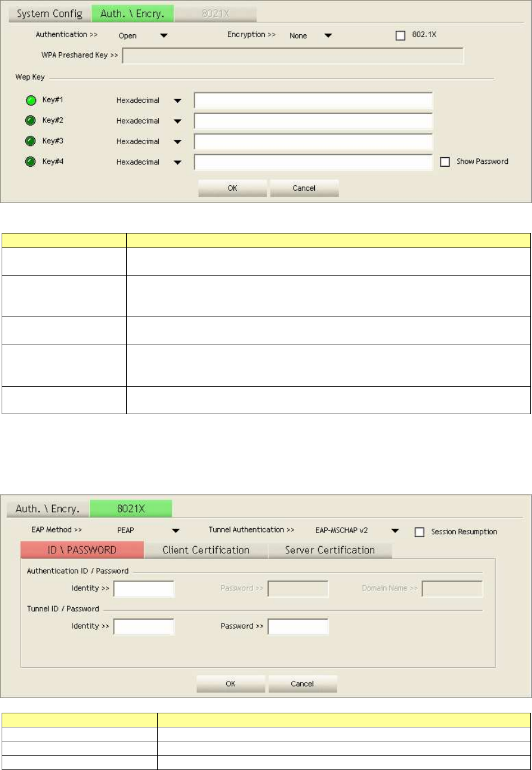This screenshot has width=532, height=770.
Task: Click the Key#1 input field
Action: pos(313,100)
